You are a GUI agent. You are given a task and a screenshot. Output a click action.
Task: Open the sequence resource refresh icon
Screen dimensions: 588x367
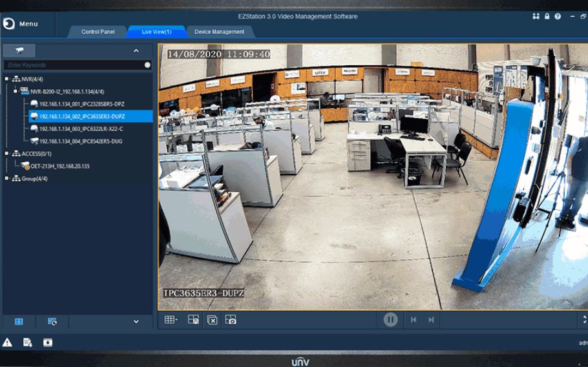52,321
